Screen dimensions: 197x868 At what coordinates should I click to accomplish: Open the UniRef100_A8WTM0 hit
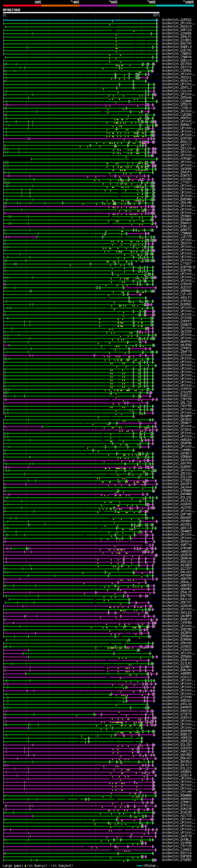(177, 579)
